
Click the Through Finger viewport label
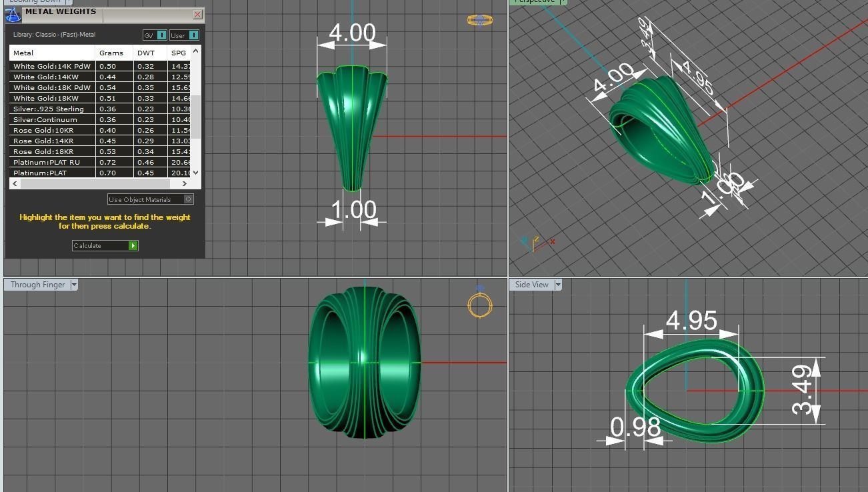pyautogui.click(x=37, y=285)
